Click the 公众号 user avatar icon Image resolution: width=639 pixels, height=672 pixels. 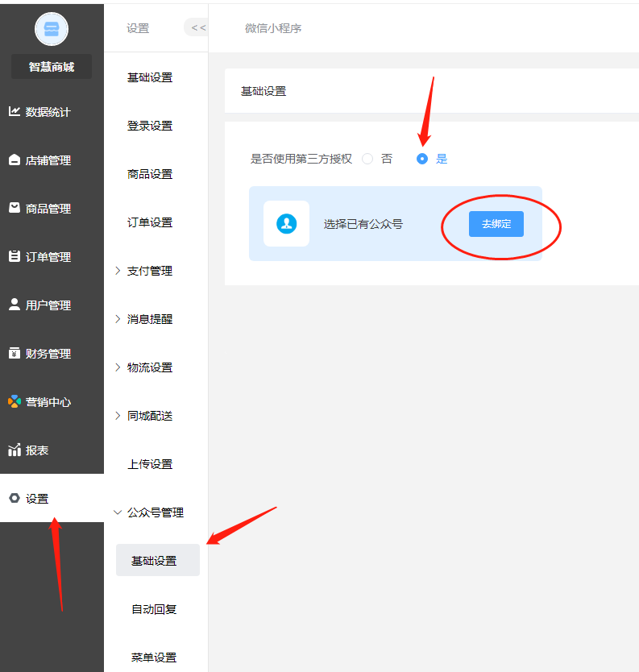point(286,223)
